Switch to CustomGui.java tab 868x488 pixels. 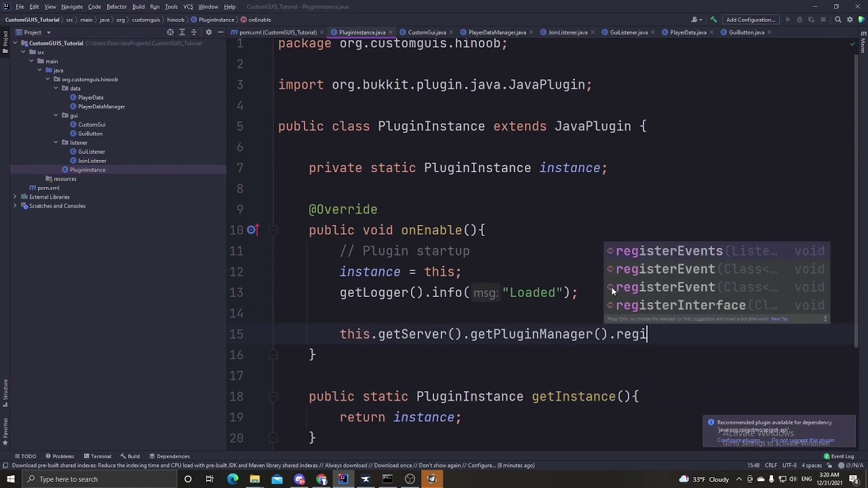427,32
